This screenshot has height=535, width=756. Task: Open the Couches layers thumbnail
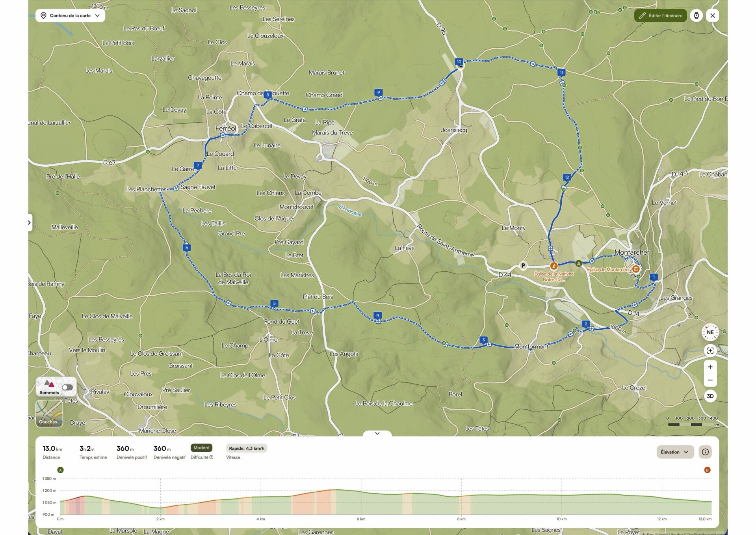pyautogui.click(x=49, y=413)
